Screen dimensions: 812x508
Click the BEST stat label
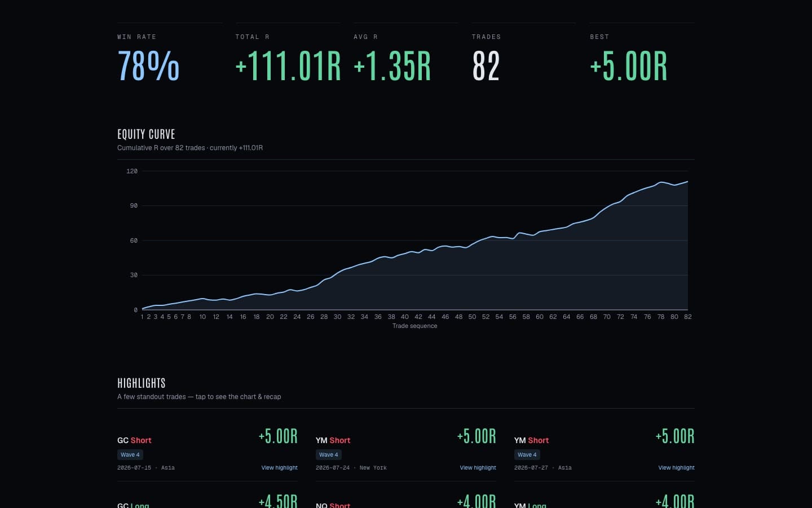tap(599, 37)
